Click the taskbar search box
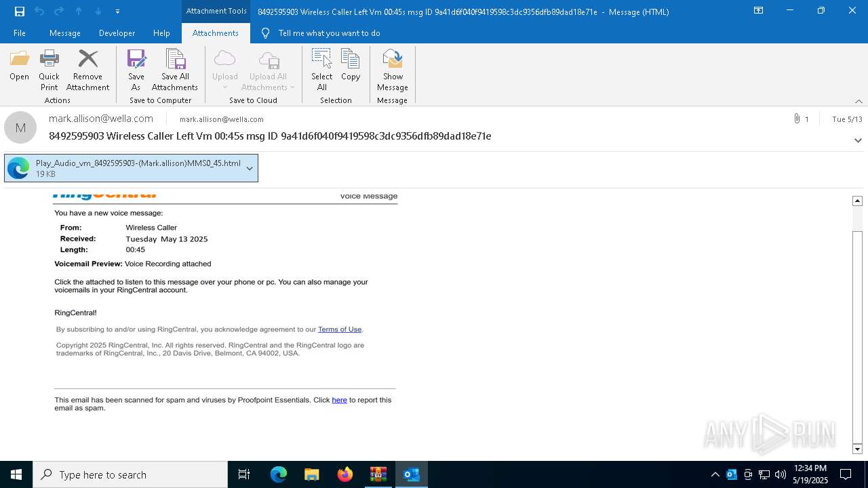Screen dimensions: 868x488 click(130, 474)
